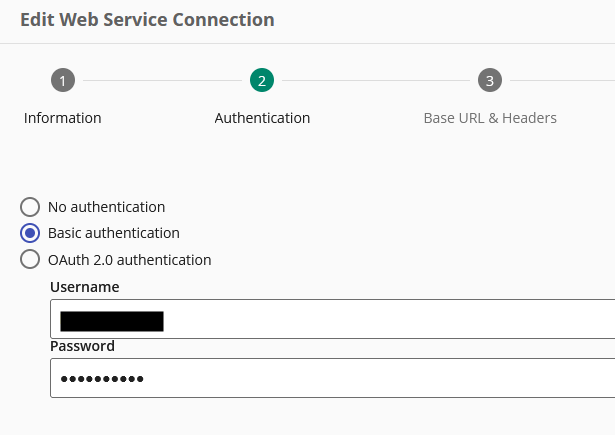Image resolution: width=615 pixels, height=435 pixels.
Task: Click the No authentication label text
Action: 106,207
